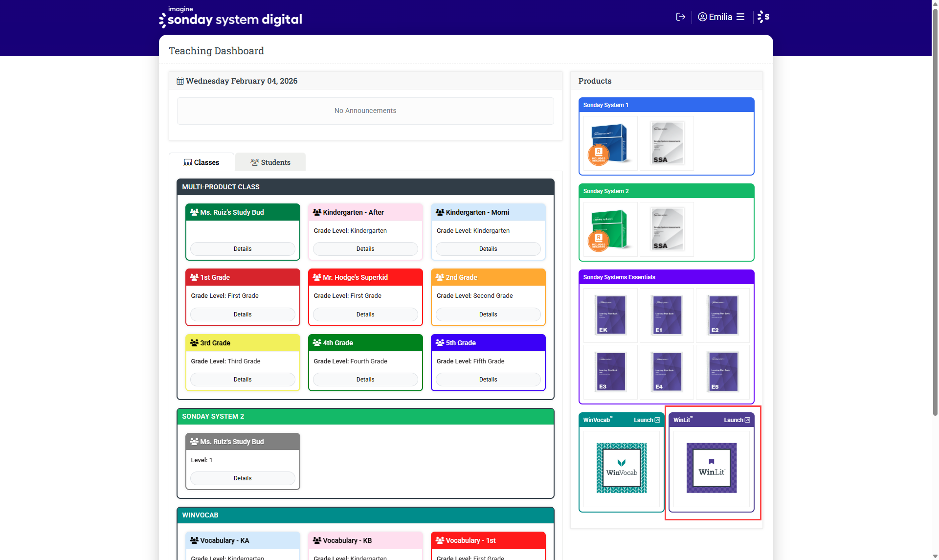Viewport: 939px width, 560px height.
Task: Click the Sonday S logo icon at top right
Action: click(x=763, y=17)
